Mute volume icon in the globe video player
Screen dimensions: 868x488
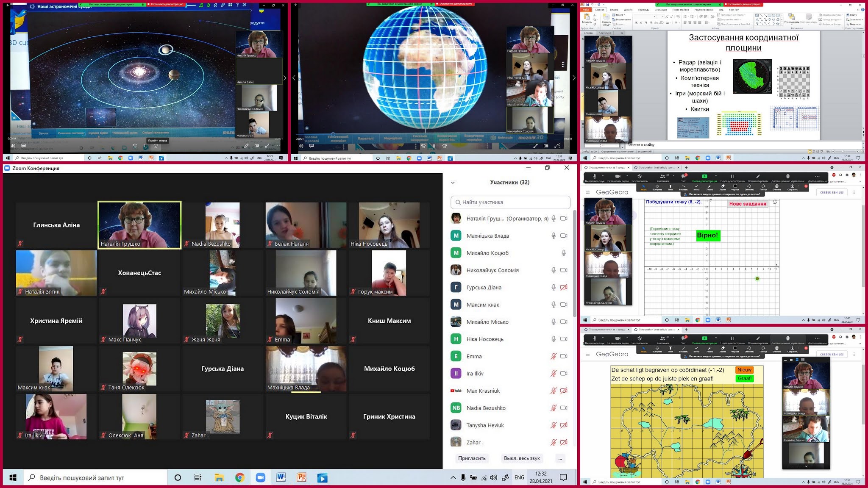click(x=301, y=146)
